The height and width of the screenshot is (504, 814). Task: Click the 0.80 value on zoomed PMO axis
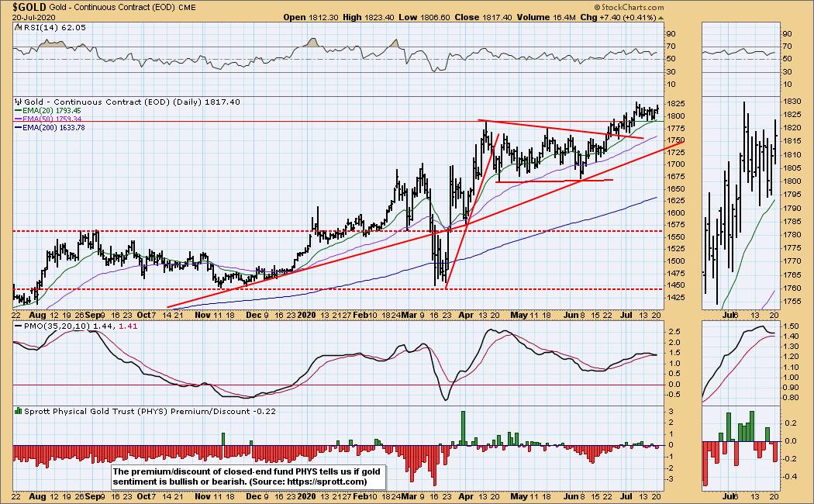[792, 398]
